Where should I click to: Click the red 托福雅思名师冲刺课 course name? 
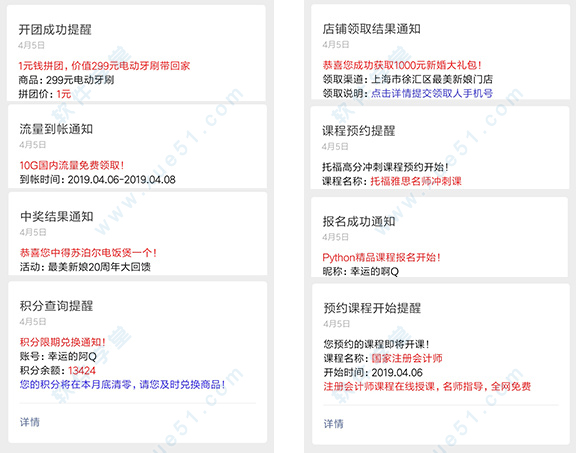coord(416,181)
